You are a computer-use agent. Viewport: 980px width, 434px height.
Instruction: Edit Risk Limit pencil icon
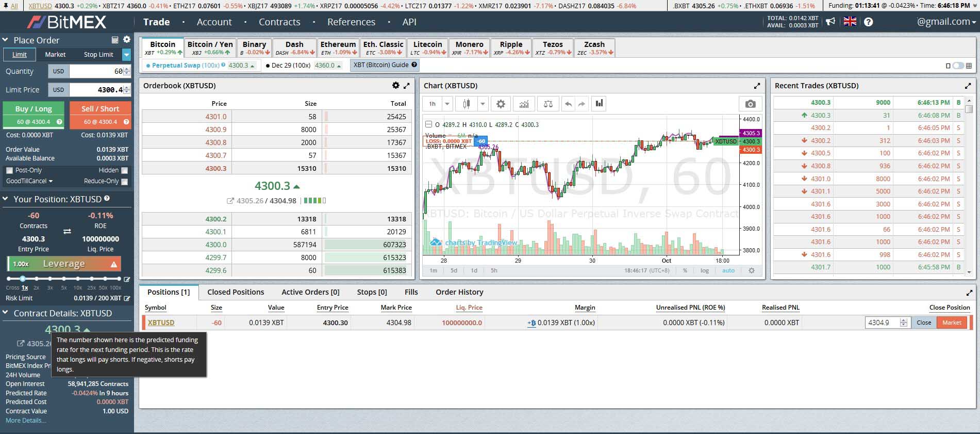pos(127,298)
